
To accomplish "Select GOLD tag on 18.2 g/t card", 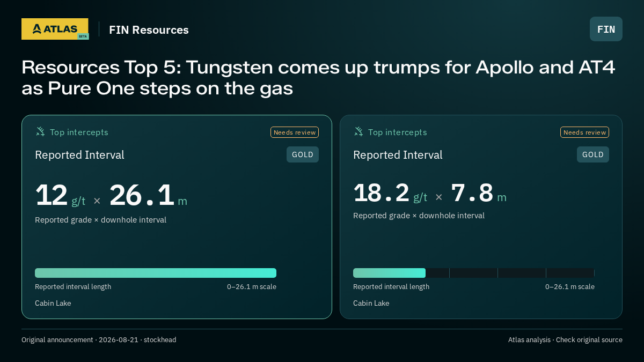I will point(593,154).
